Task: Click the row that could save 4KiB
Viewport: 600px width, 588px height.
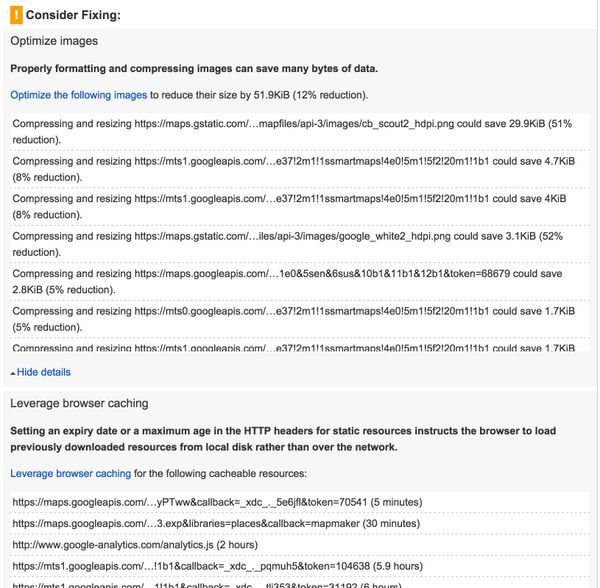Action: point(290,207)
